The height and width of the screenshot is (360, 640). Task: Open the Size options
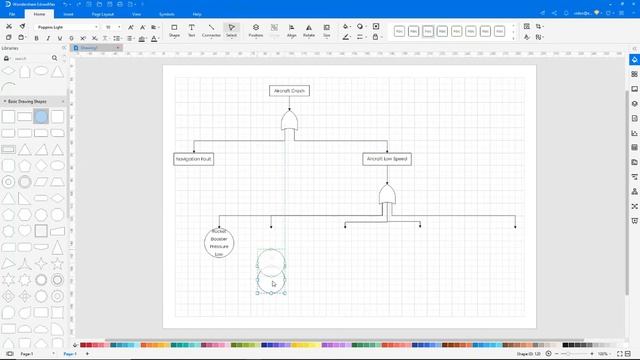[x=327, y=31]
